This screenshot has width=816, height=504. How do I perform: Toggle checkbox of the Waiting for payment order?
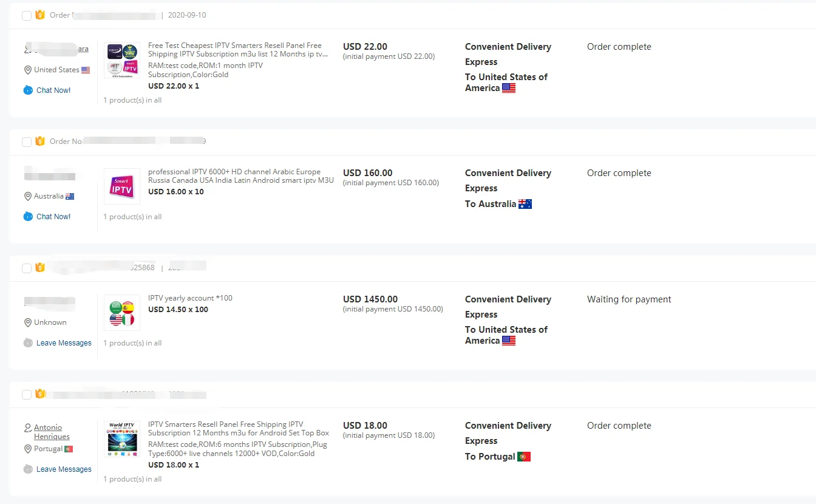click(x=27, y=268)
